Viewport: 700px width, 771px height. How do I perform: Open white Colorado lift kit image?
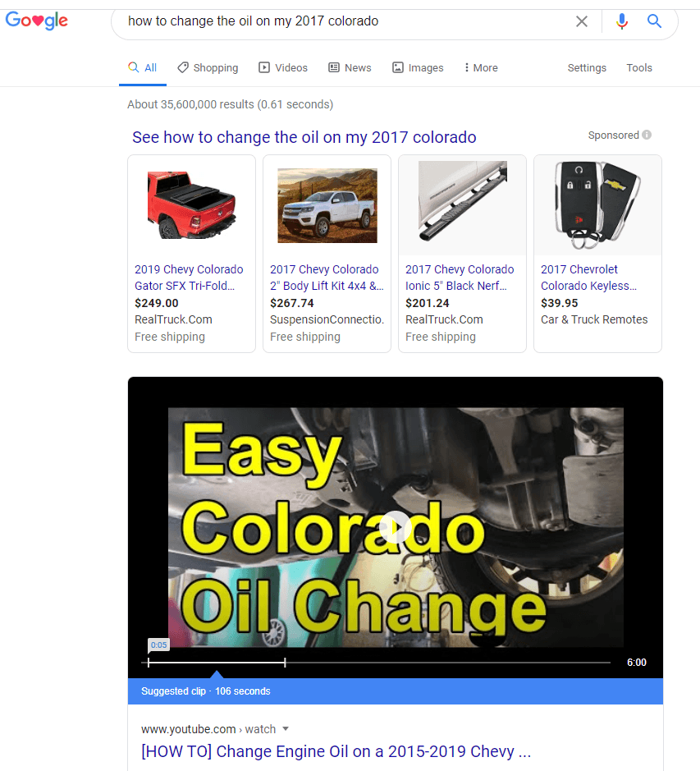click(327, 205)
